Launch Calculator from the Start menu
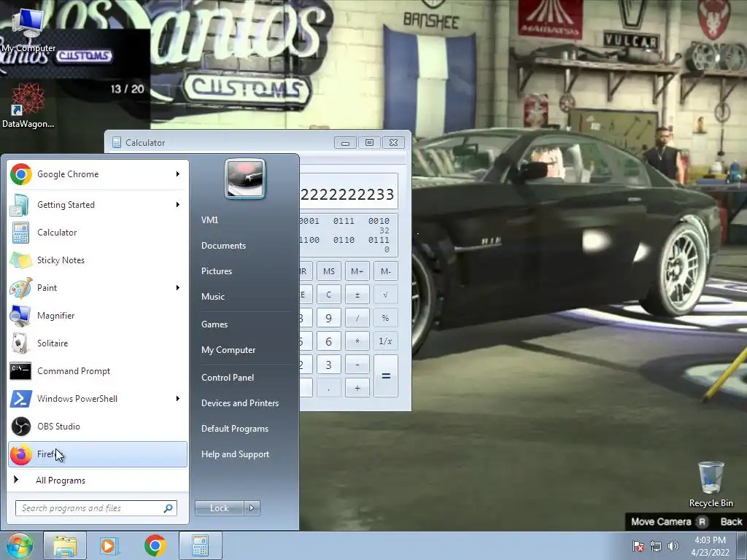This screenshot has height=560, width=747. pos(98,233)
